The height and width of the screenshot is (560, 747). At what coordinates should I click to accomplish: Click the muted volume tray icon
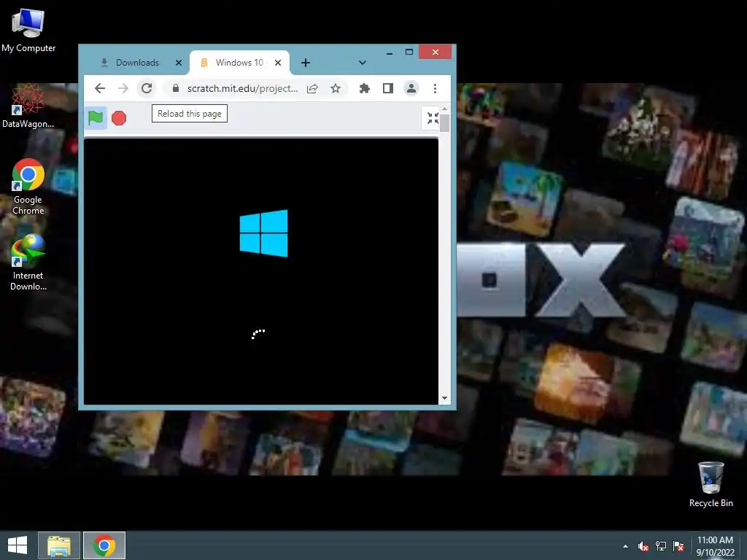click(x=643, y=546)
